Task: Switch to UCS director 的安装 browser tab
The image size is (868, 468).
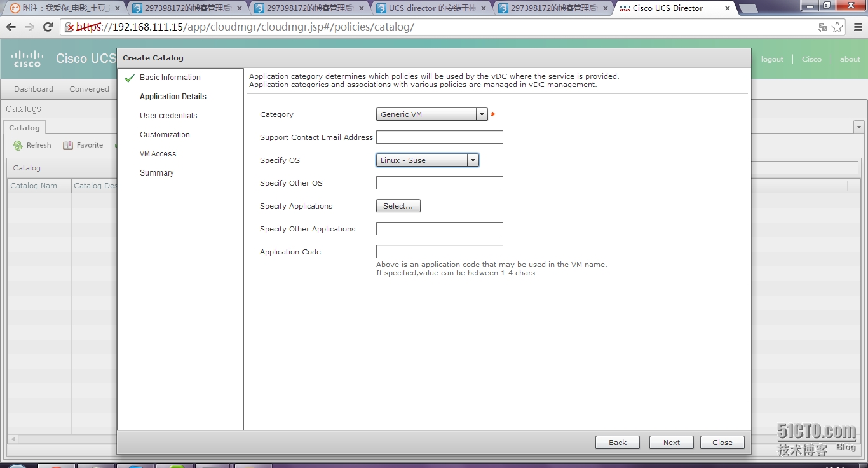Action: click(x=431, y=8)
